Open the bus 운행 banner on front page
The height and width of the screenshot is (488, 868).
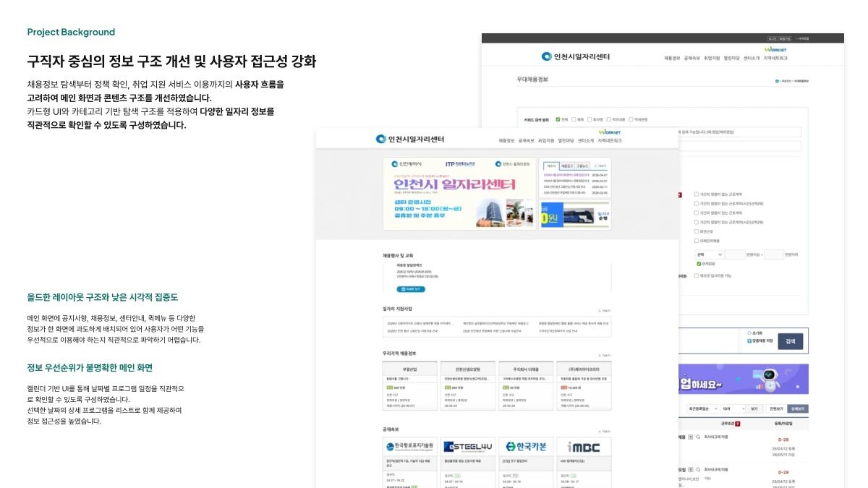[574, 215]
